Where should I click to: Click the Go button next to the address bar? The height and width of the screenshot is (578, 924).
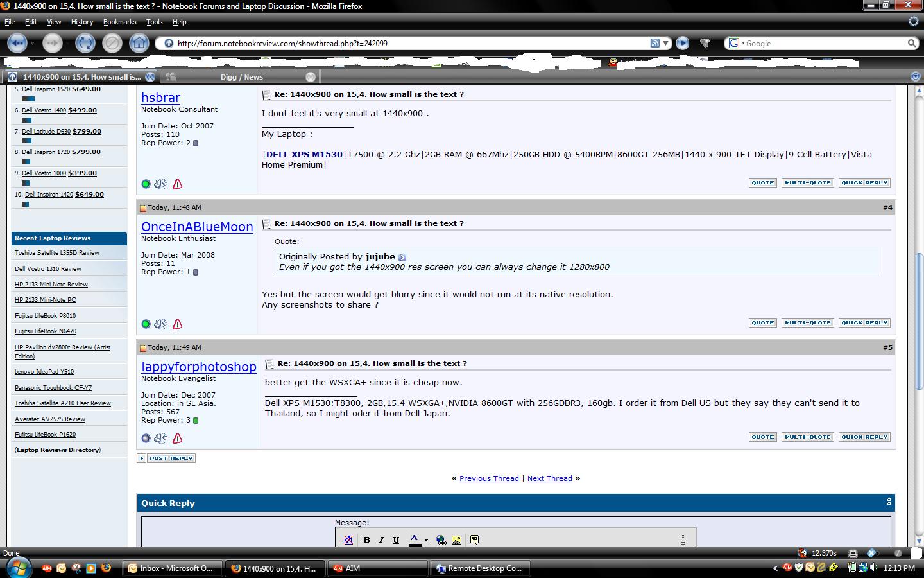point(683,43)
